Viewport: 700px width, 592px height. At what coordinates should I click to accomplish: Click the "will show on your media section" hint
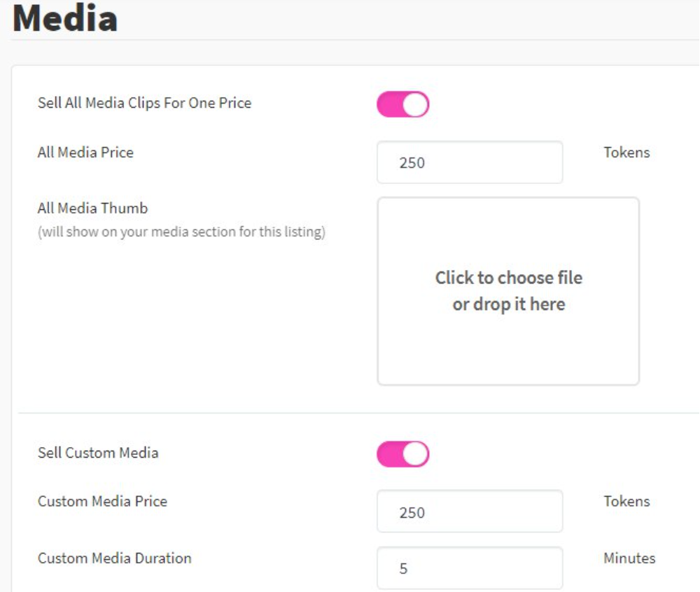coord(181,232)
